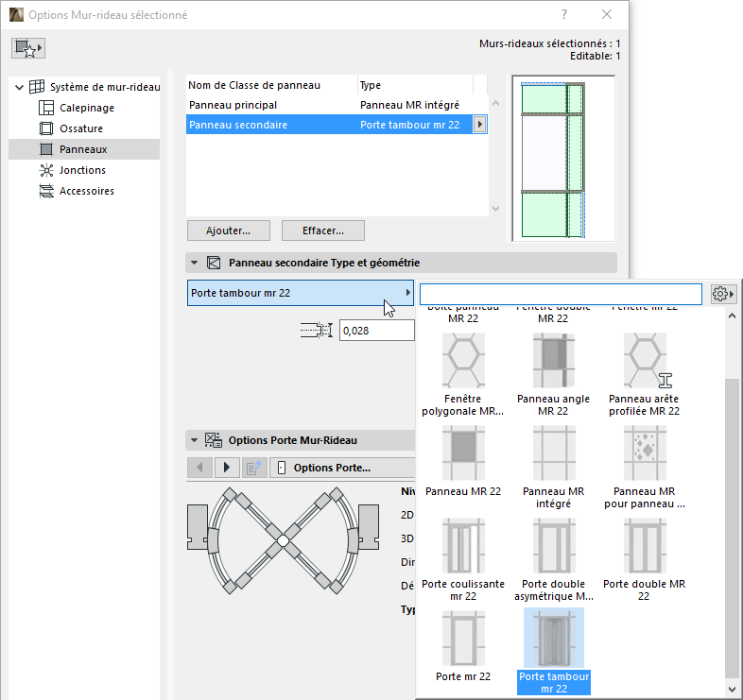This screenshot has width=743, height=700.
Task: Click the revolving door plan preview
Action: coord(283,540)
